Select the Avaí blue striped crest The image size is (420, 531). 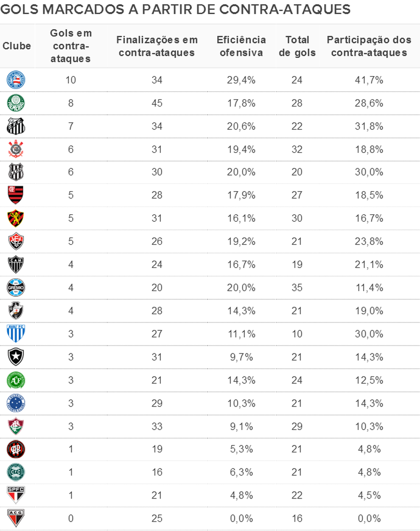tap(16, 334)
